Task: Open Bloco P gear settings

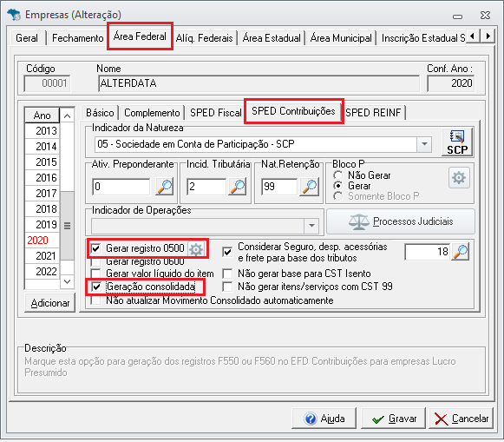Action: pos(459,177)
